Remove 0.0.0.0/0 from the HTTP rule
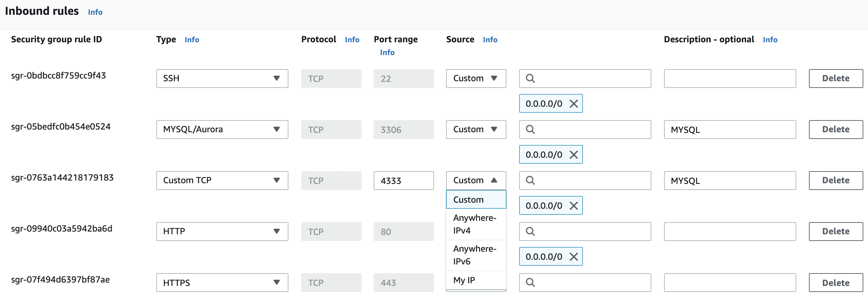 pyautogui.click(x=574, y=257)
